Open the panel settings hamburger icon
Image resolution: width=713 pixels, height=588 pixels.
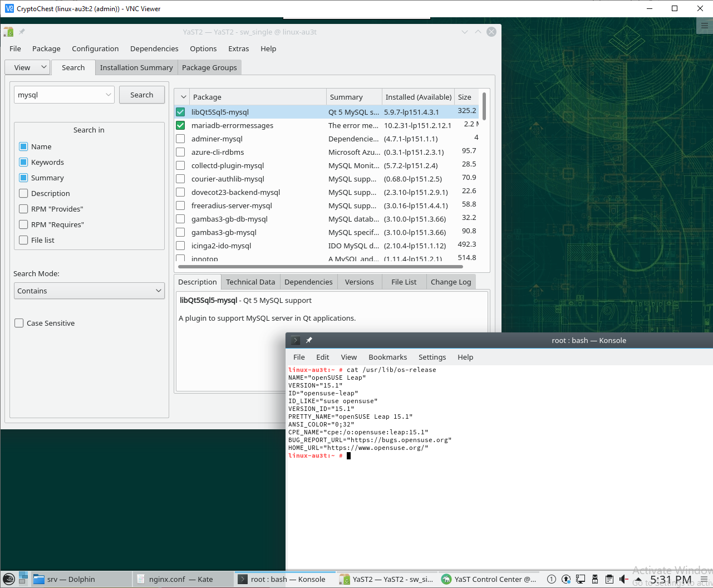pos(704,579)
